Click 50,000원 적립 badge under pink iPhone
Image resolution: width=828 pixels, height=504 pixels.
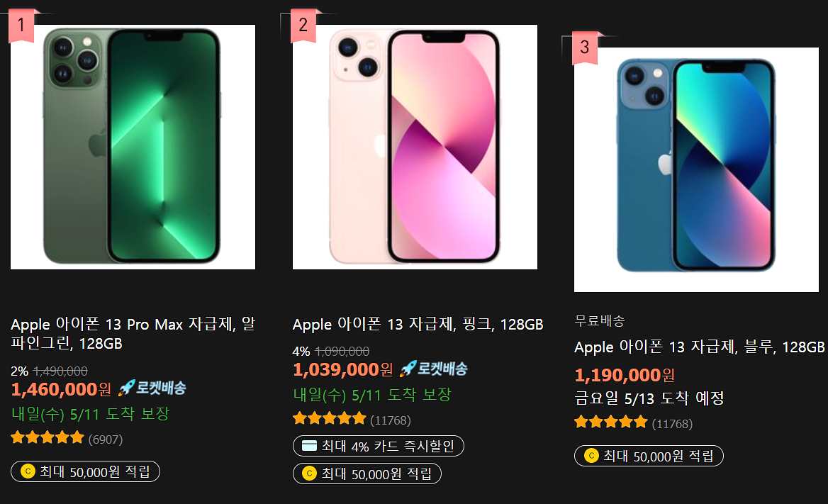point(367,474)
